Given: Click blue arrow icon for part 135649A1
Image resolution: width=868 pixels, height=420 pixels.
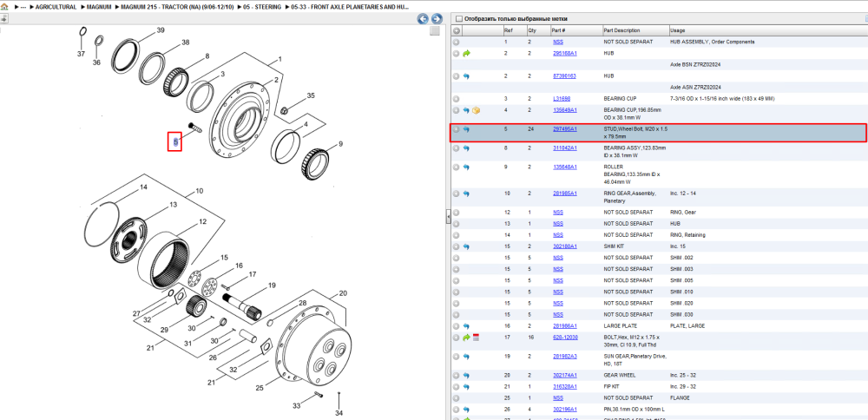Looking at the screenshot, I should [466, 110].
